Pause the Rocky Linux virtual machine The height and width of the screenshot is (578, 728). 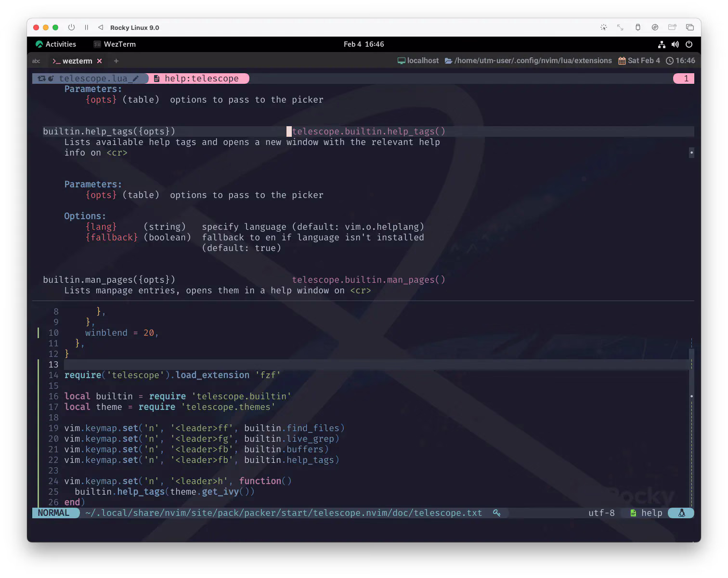click(86, 27)
